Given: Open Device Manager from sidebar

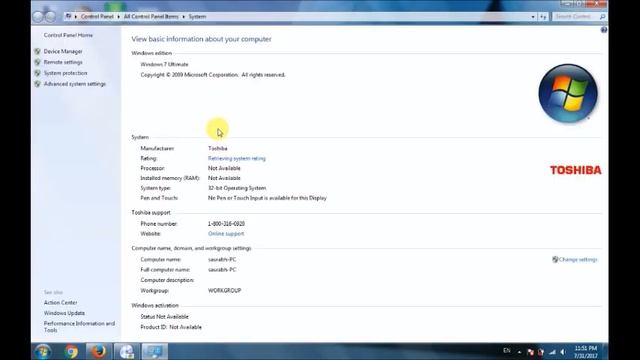Looking at the screenshot, I should point(63,51).
